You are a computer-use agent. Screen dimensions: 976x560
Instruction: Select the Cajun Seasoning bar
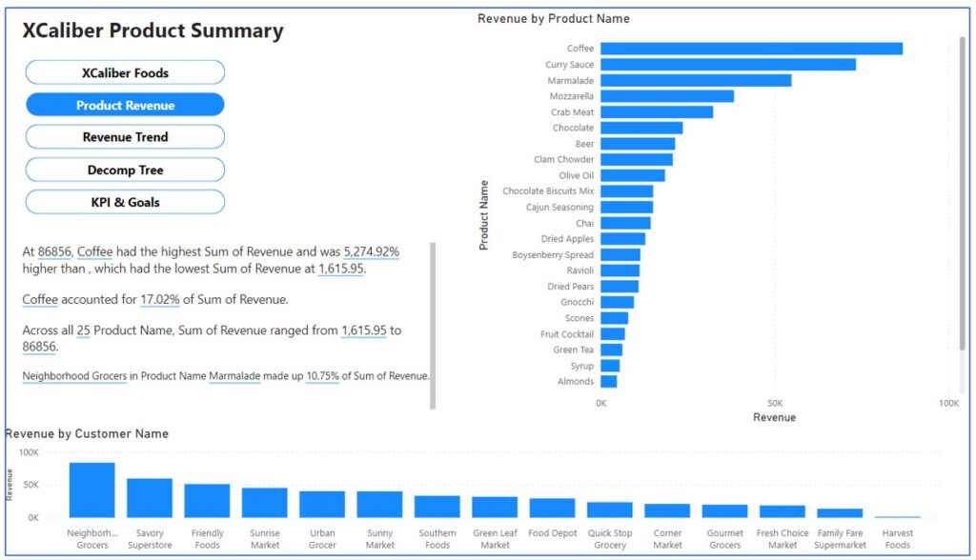pyautogui.click(x=627, y=208)
